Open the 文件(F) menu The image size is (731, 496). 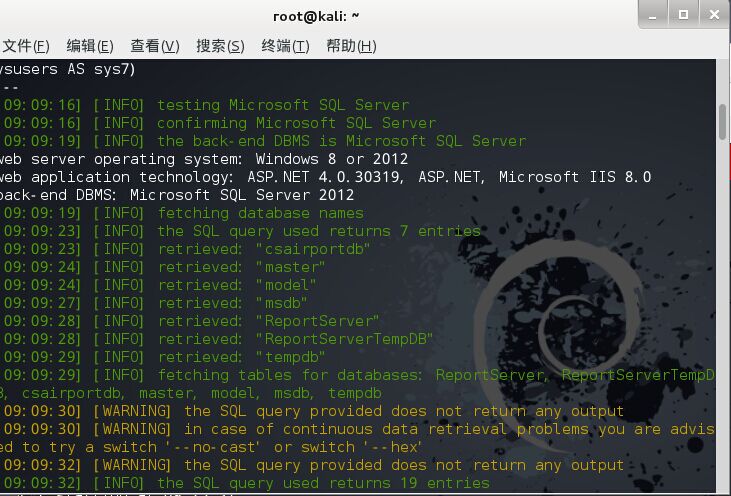26,46
